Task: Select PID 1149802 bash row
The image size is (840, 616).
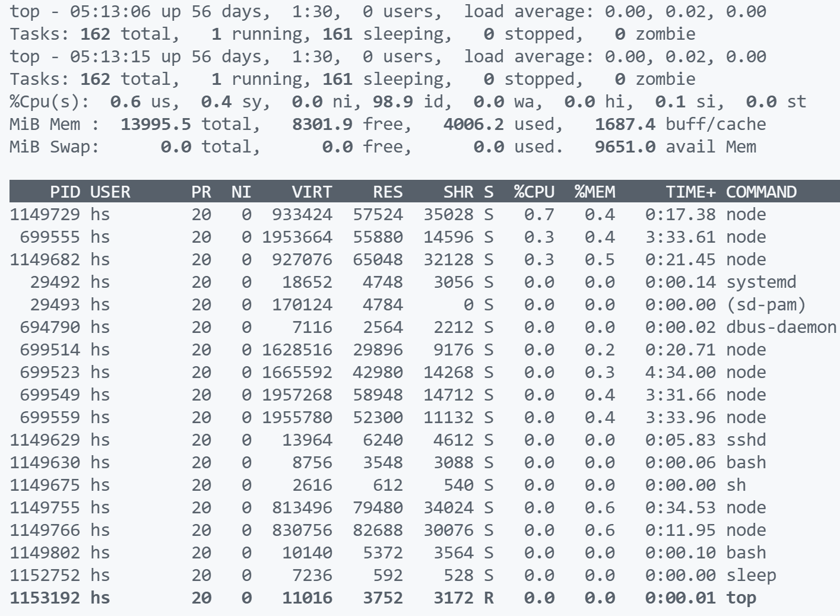Action: click(x=420, y=553)
